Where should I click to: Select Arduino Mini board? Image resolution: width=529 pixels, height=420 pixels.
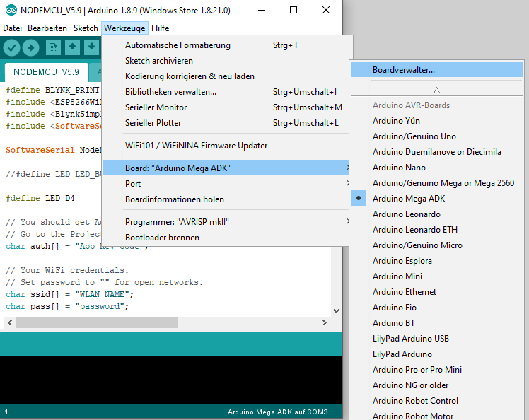(436, 276)
